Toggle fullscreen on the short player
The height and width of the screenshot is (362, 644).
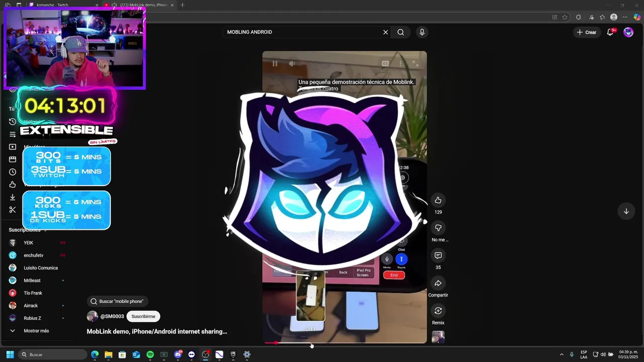416,63
